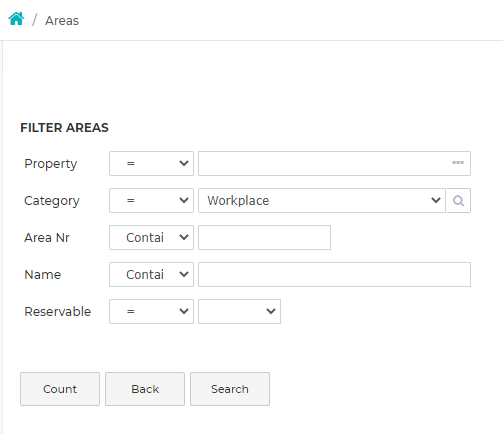Open Category operator dropdown
503x434 pixels.
coord(151,201)
